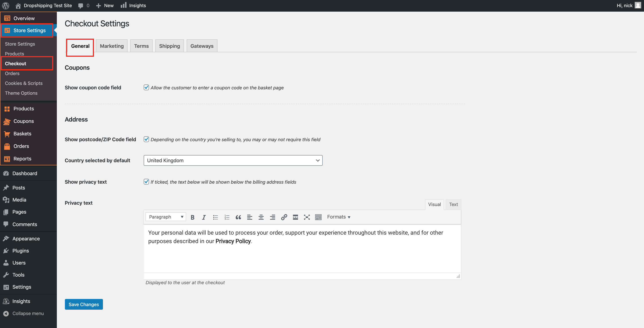Image resolution: width=644 pixels, height=328 pixels.
Task: Open the United Kingdom country dropdown
Action: [233, 160]
